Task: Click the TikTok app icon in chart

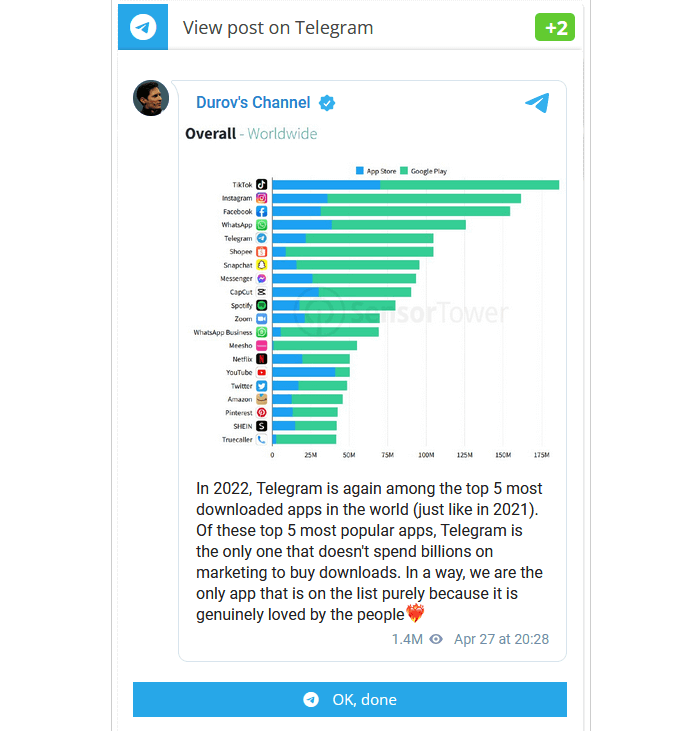Action: (262, 185)
